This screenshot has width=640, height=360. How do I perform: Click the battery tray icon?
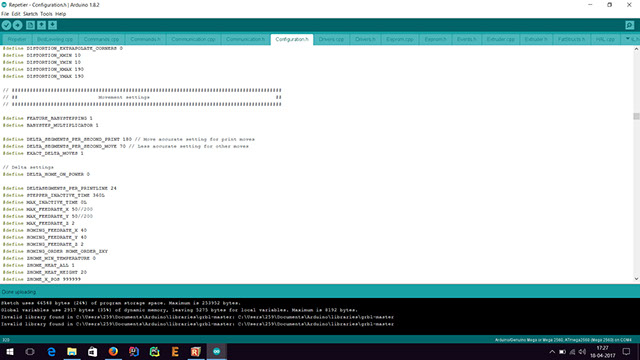pyautogui.click(x=562, y=352)
